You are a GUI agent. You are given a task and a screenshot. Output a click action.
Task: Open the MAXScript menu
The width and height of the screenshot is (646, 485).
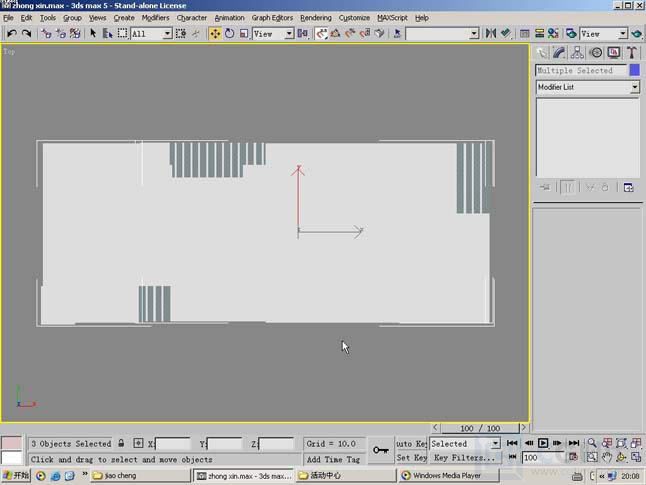[392, 18]
